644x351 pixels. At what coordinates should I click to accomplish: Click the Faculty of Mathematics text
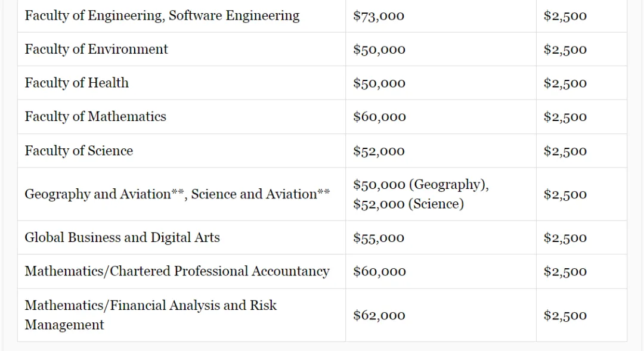pyautogui.click(x=95, y=117)
